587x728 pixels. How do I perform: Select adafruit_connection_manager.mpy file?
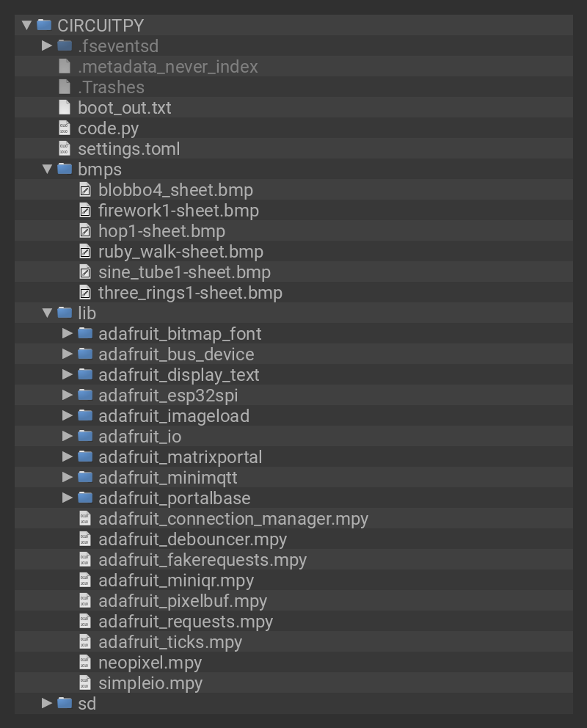click(233, 519)
